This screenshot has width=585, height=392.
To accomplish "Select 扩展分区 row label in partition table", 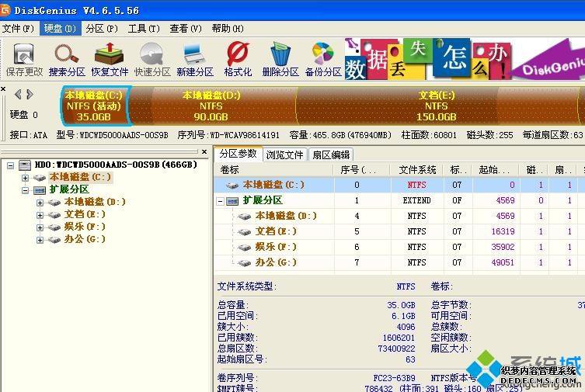I will 263,200.
